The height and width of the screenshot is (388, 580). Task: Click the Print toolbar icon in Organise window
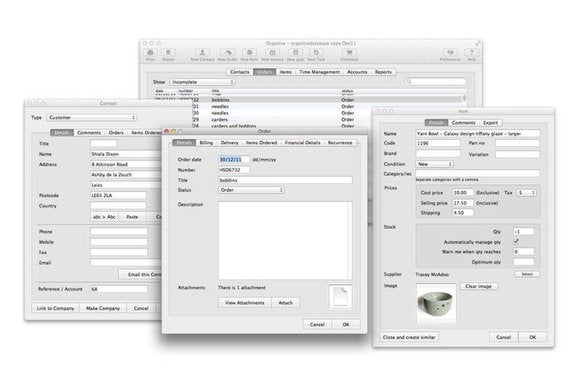pyautogui.click(x=150, y=54)
